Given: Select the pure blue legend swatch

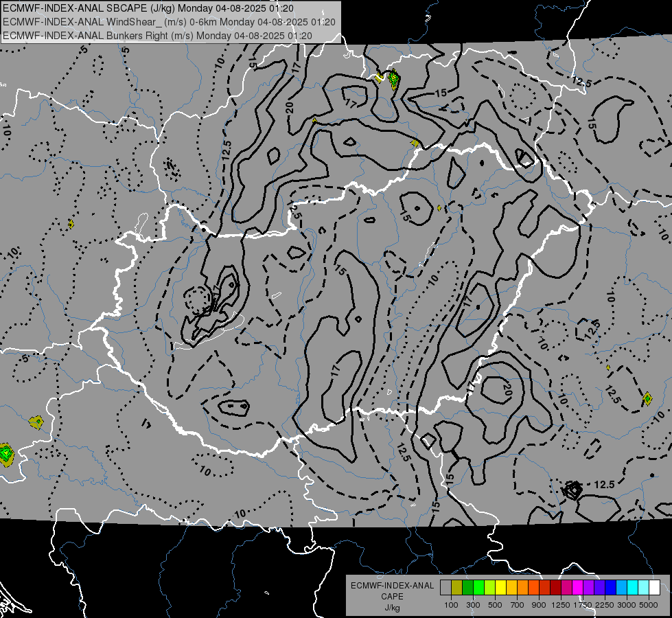Looking at the screenshot, I should pos(610,588).
